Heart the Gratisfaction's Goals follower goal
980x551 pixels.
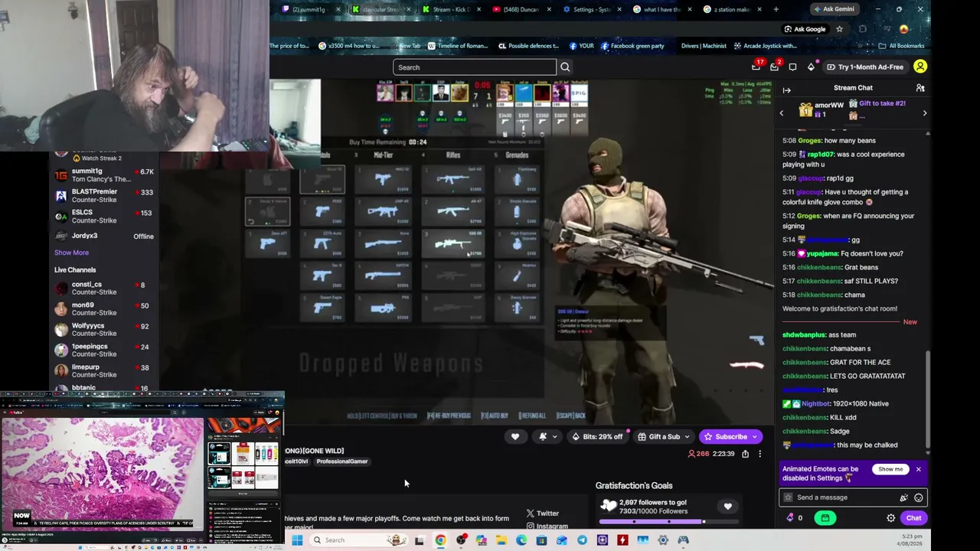[x=727, y=506]
